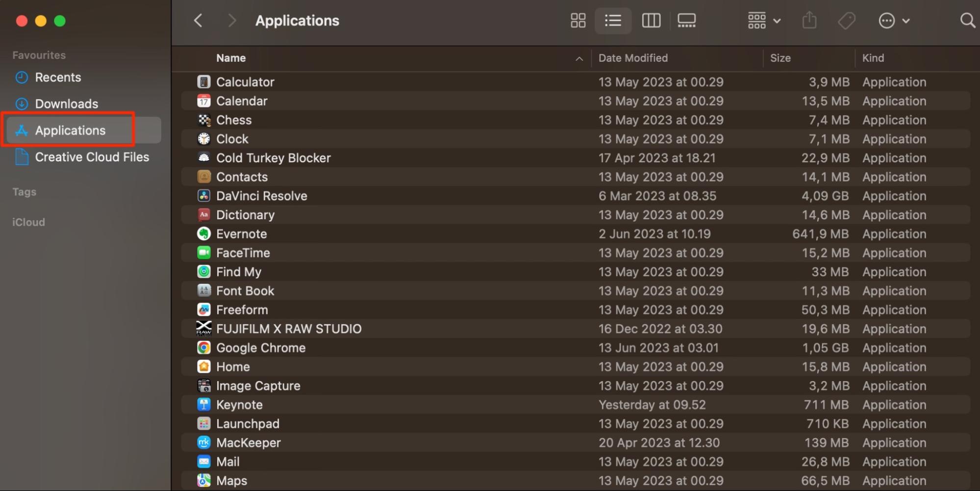Screen dimensions: 980x491
Task: Click Google Chrome's size 1,05 GB
Action: click(x=825, y=348)
